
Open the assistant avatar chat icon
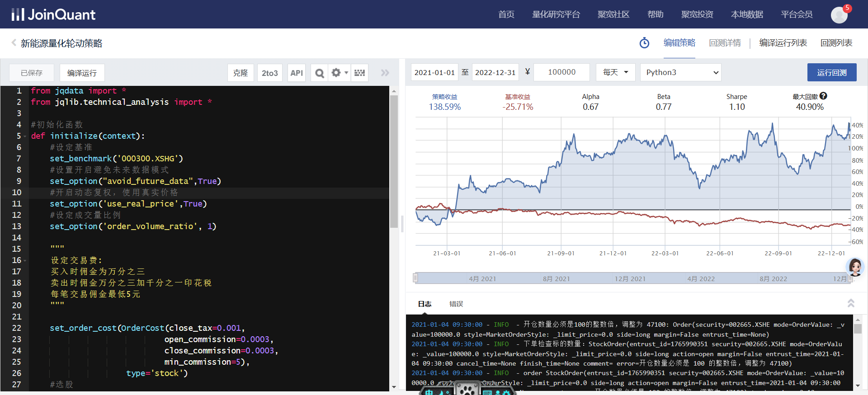click(855, 267)
